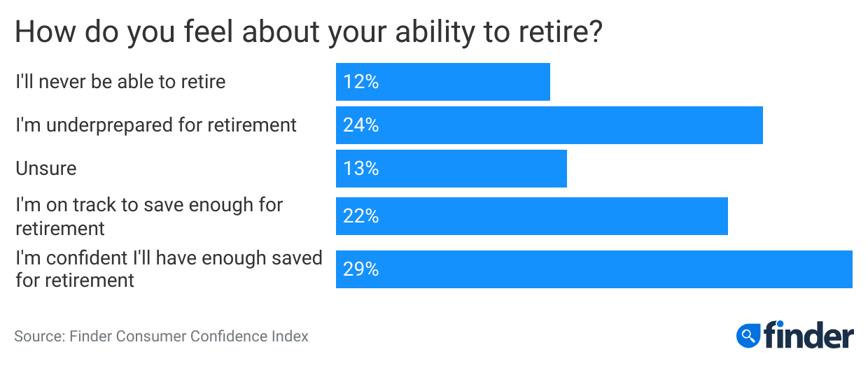Viewport: 868px width, 368px height.
Task: Click the 24% value label
Action: [x=360, y=125]
